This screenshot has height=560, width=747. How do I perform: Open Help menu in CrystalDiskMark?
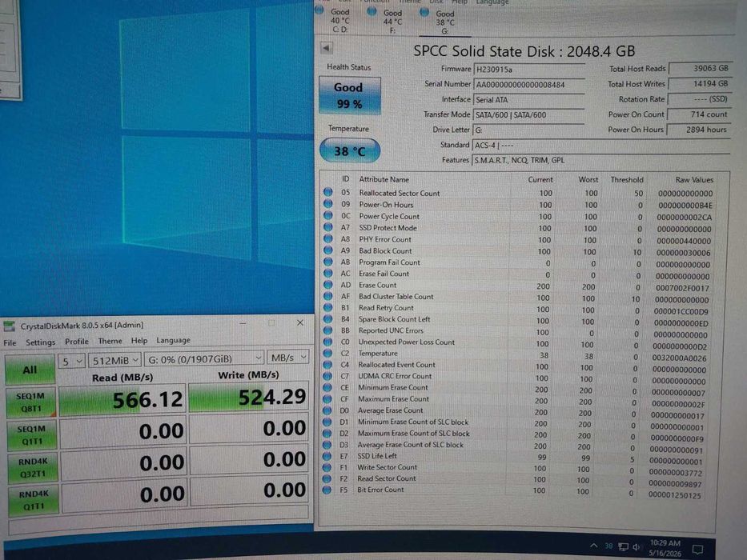click(139, 341)
